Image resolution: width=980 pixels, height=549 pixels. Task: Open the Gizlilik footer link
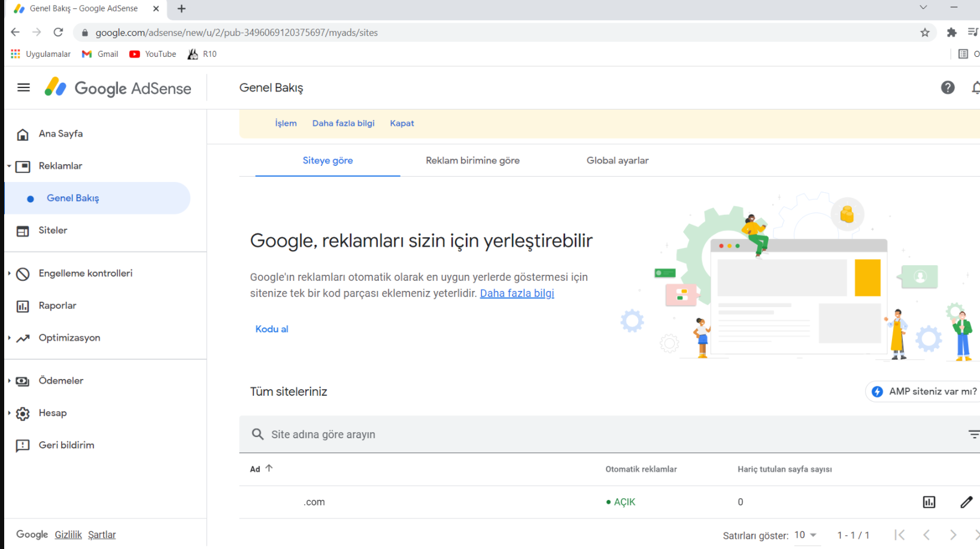[x=68, y=535]
